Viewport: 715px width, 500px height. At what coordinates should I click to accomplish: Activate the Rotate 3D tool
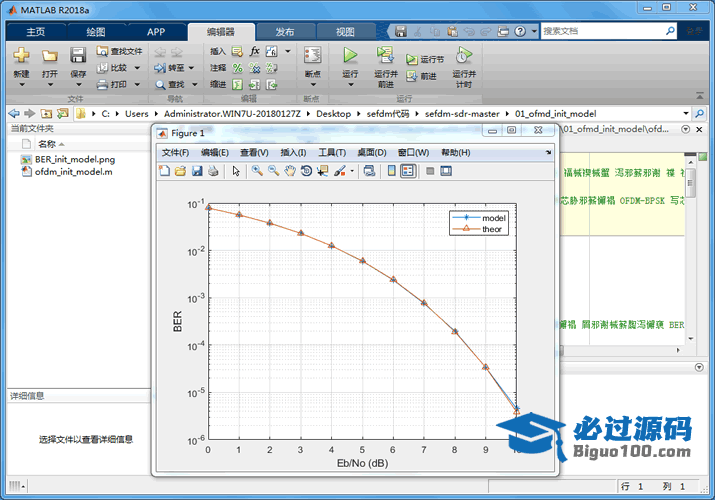[x=306, y=171]
